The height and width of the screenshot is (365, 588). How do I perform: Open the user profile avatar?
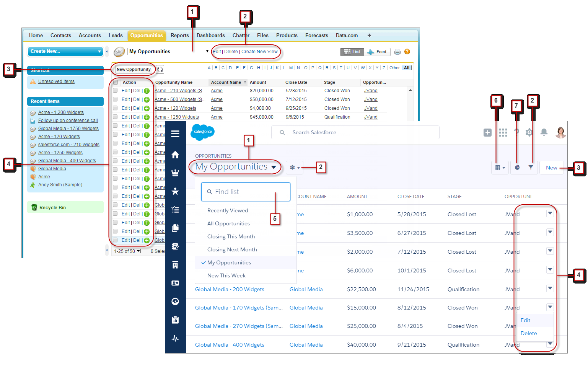click(561, 132)
